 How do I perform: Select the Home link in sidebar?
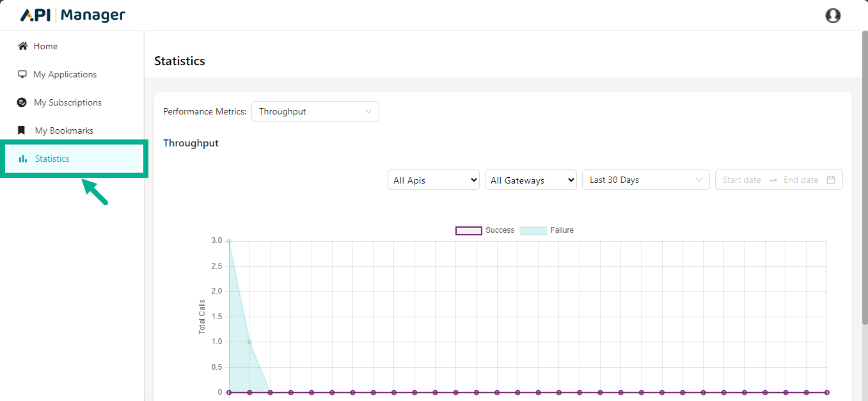coord(45,46)
